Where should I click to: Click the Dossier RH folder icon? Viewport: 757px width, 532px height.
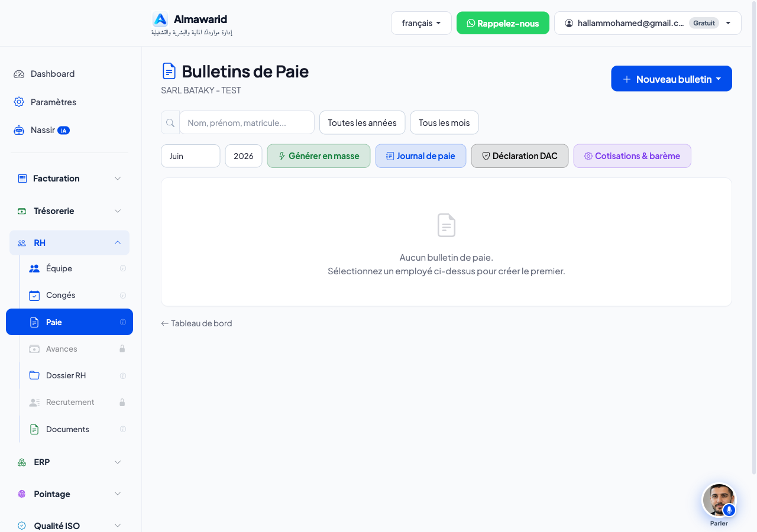[x=34, y=375]
